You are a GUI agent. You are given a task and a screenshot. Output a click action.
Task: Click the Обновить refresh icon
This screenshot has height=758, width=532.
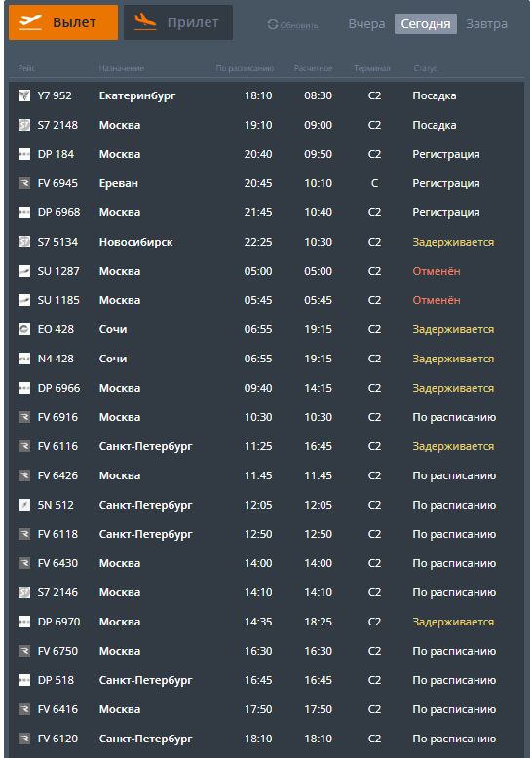(273, 24)
